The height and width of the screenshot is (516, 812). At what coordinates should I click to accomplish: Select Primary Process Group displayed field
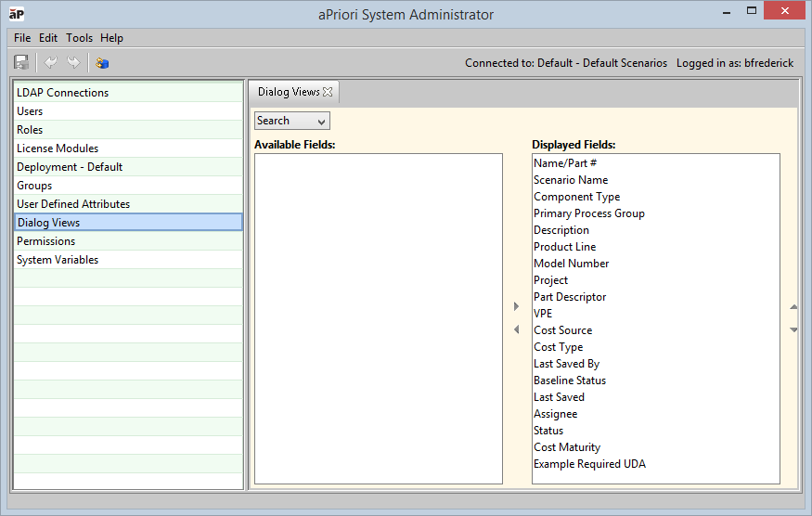(x=588, y=213)
